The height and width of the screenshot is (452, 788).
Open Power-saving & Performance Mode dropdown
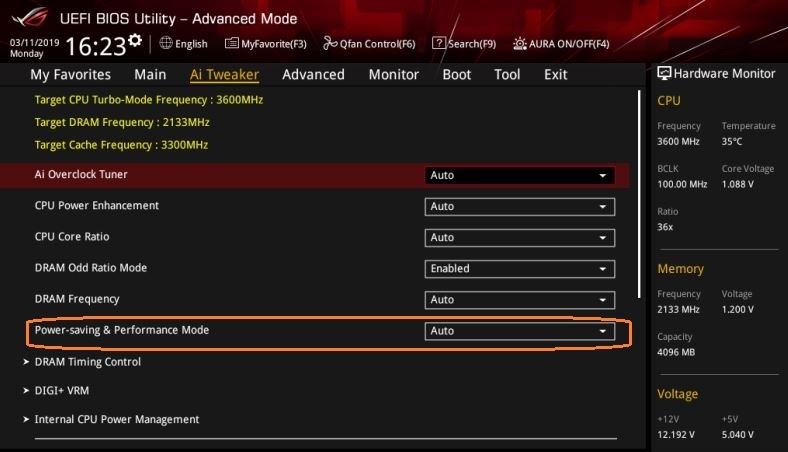(519, 331)
